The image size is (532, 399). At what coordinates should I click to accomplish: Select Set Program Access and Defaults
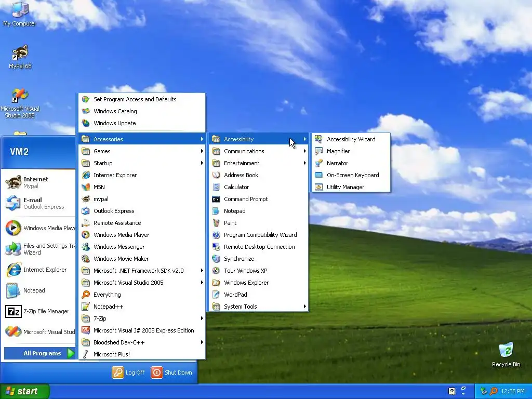(142, 99)
